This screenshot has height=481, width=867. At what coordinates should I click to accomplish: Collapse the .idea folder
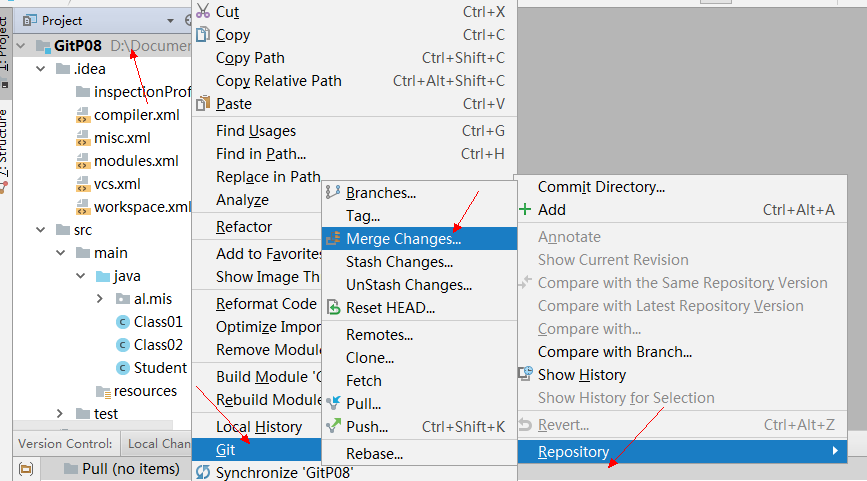[40, 69]
